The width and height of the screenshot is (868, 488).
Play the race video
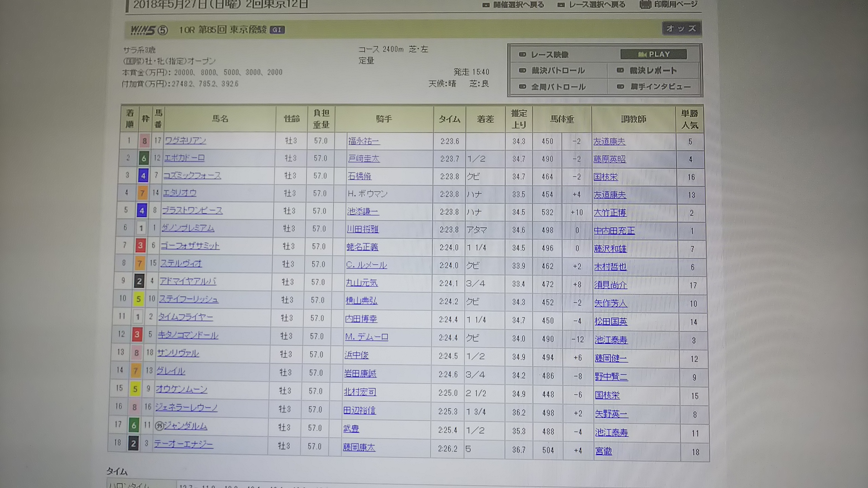point(653,54)
